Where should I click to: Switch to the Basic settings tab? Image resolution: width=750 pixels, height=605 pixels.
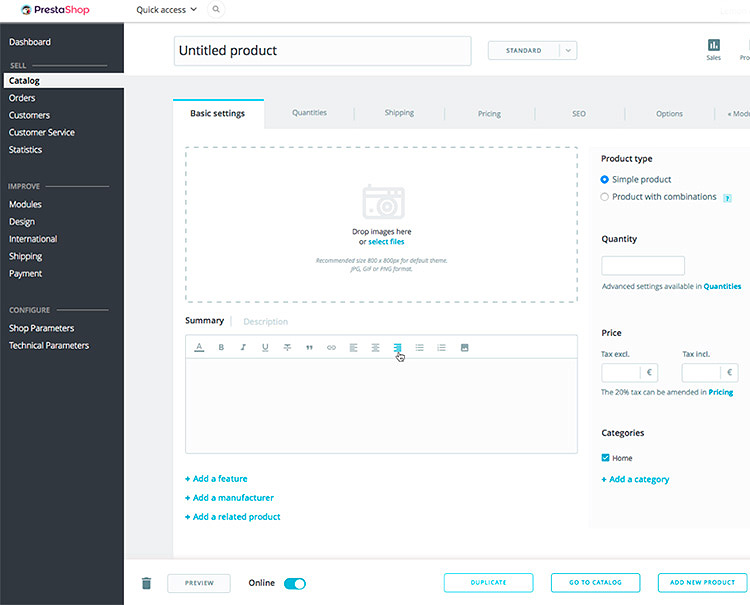click(x=218, y=113)
